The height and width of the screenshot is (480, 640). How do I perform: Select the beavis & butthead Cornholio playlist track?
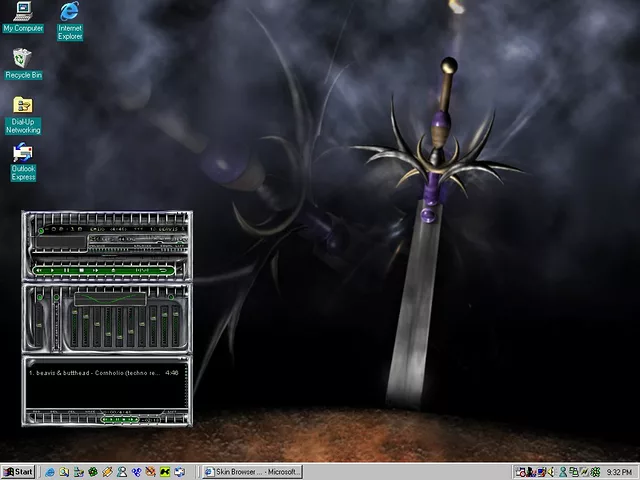[92, 373]
